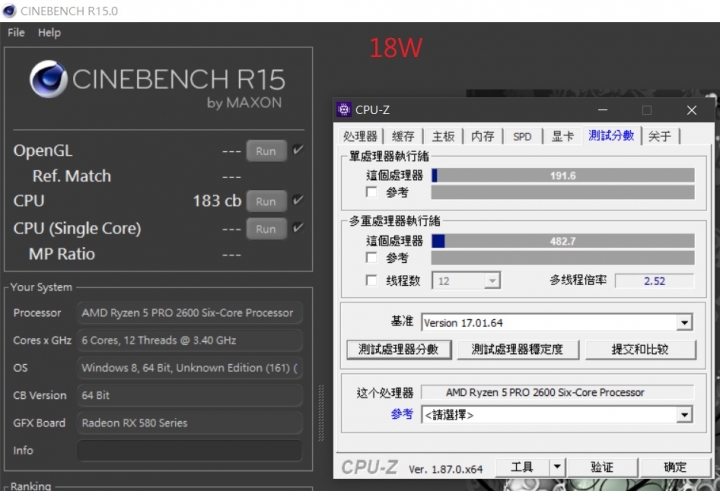This screenshot has width=720, height=491.
Task: Switch to the 主板 mainboard tab
Action: coord(443,136)
